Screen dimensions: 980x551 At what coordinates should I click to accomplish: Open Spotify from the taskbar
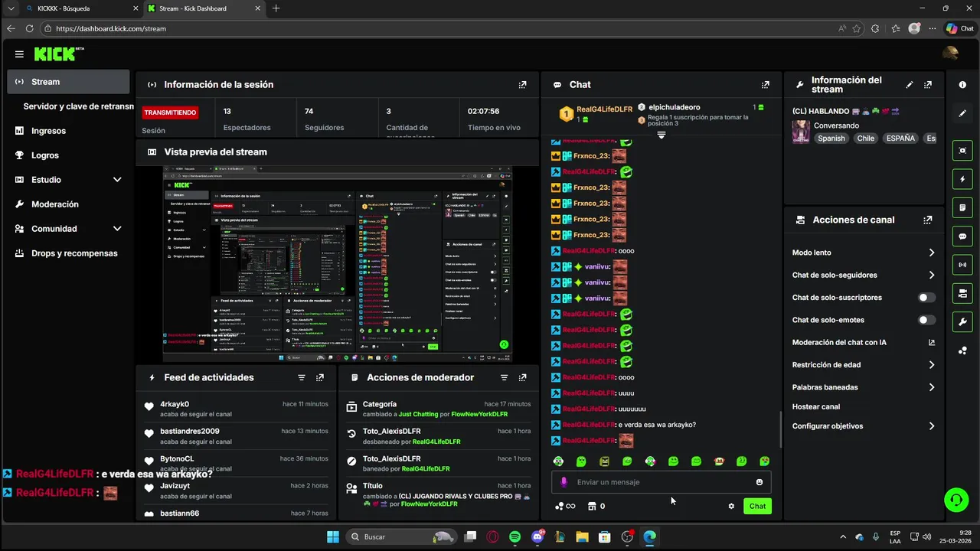point(515,537)
